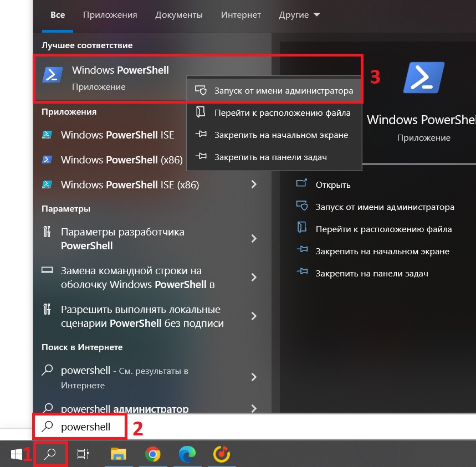This screenshot has height=467, width=476.
Task: Click the large PowerShell icon in preview pane
Action: [x=423, y=78]
